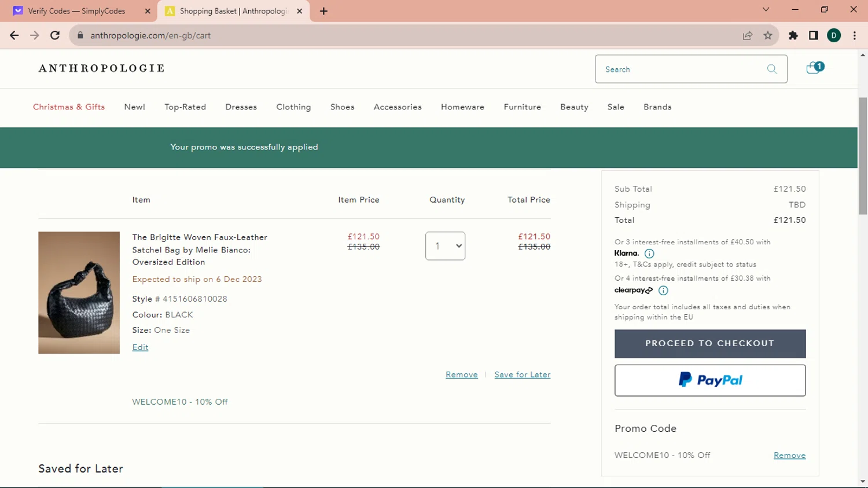Close the Shopping Basket Anthropologie tab
Screen dimensions: 868x488
coord(299,11)
